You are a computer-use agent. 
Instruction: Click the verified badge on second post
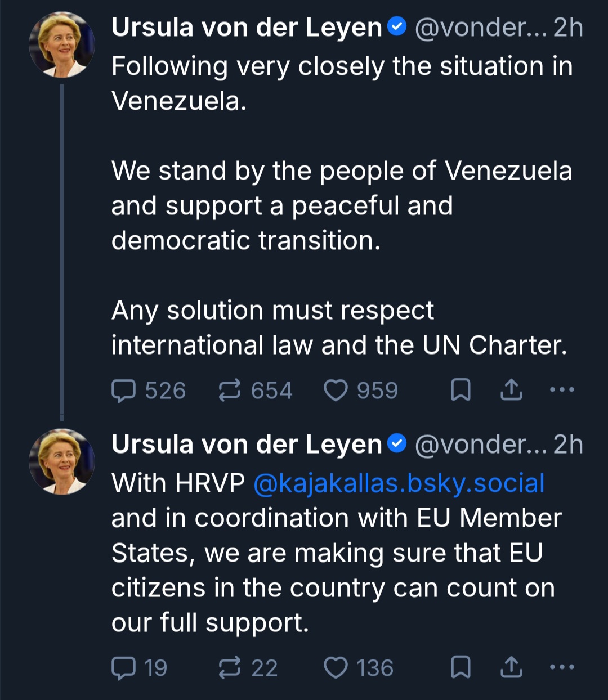pos(398,444)
